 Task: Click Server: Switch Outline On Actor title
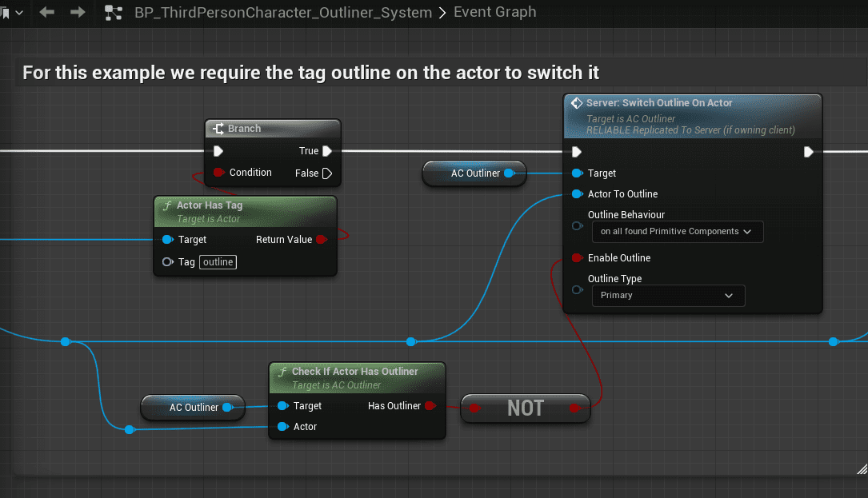658,103
